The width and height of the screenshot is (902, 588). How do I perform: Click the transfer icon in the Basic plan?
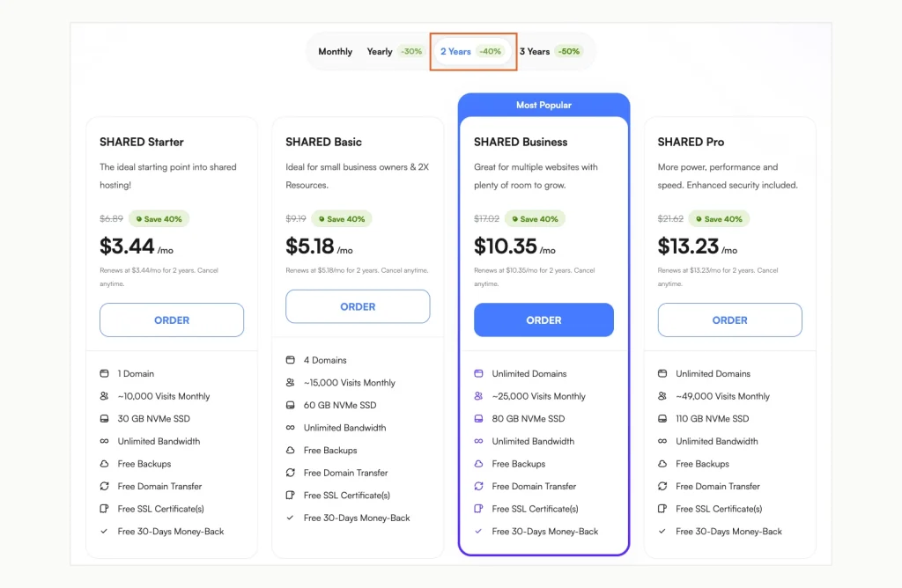(290, 473)
